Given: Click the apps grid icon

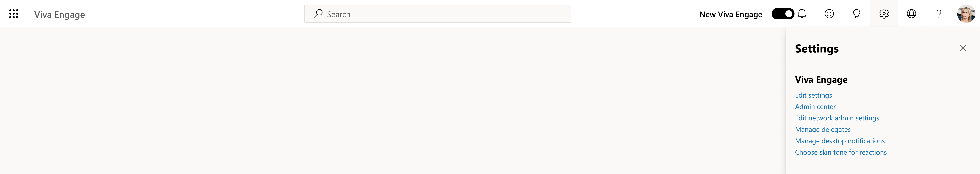Looking at the screenshot, I should [x=14, y=14].
